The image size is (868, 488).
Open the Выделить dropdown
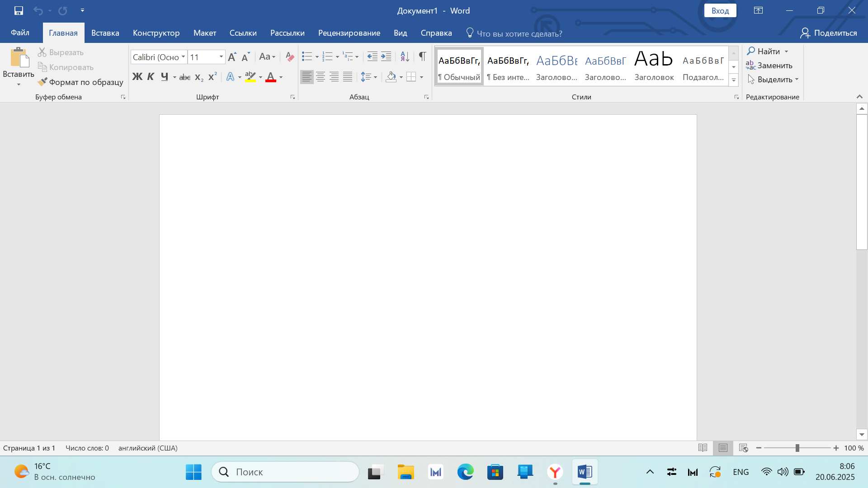click(x=773, y=80)
